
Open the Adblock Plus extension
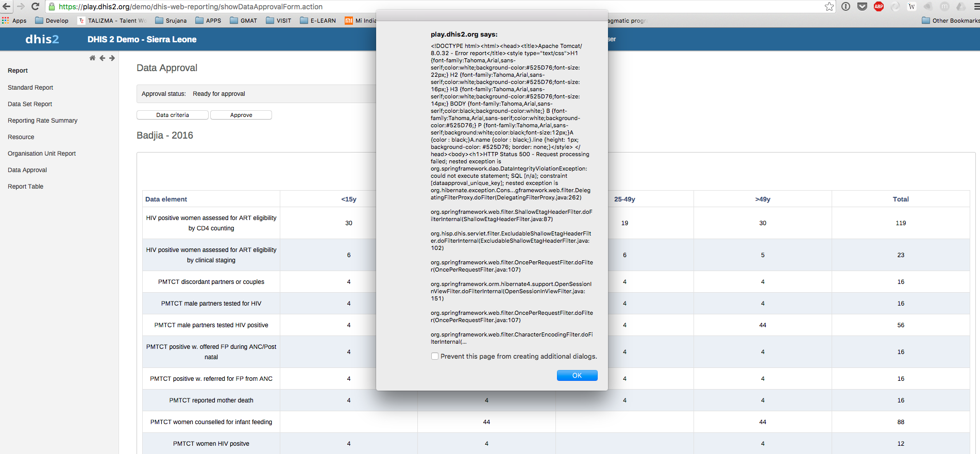point(878,7)
